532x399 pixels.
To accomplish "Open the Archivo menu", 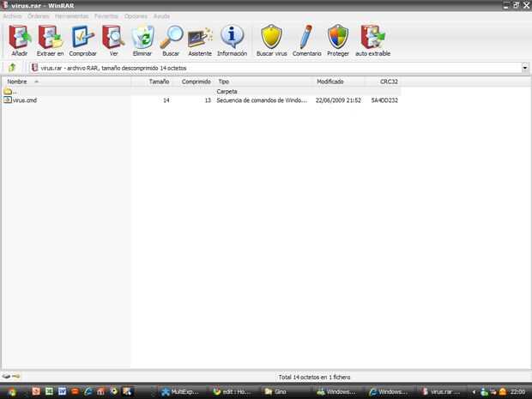I will click(x=12, y=16).
